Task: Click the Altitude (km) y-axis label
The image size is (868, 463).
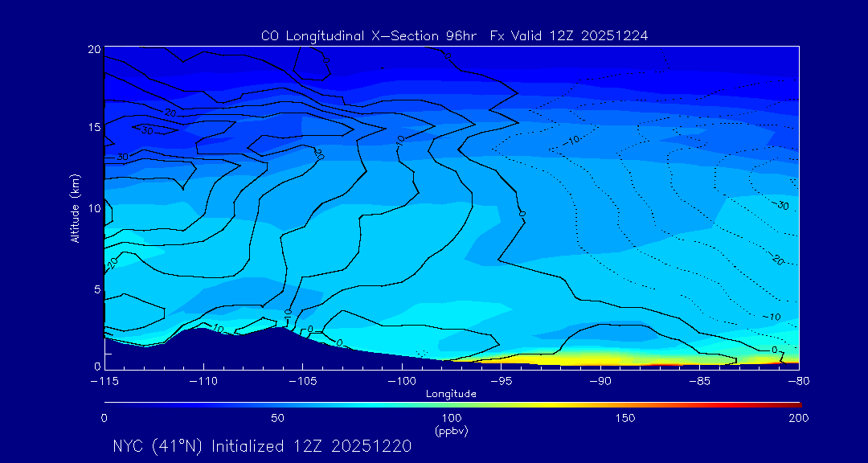Action: tap(75, 208)
